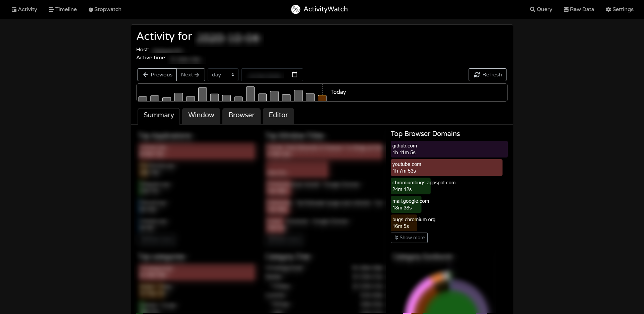This screenshot has height=314, width=644.
Task: Go to the Next day
Action: click(x=191, y=75)
